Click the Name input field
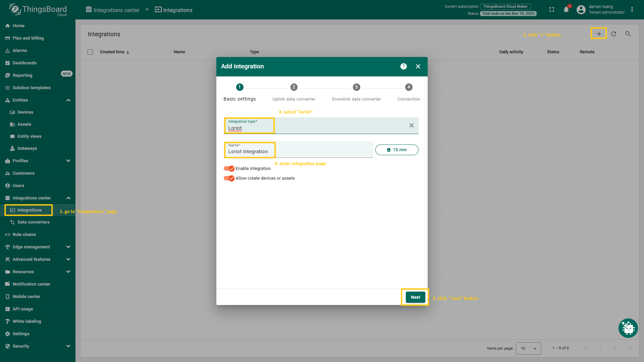This screenshot has width=644, height=362. [x=299, y=152]
